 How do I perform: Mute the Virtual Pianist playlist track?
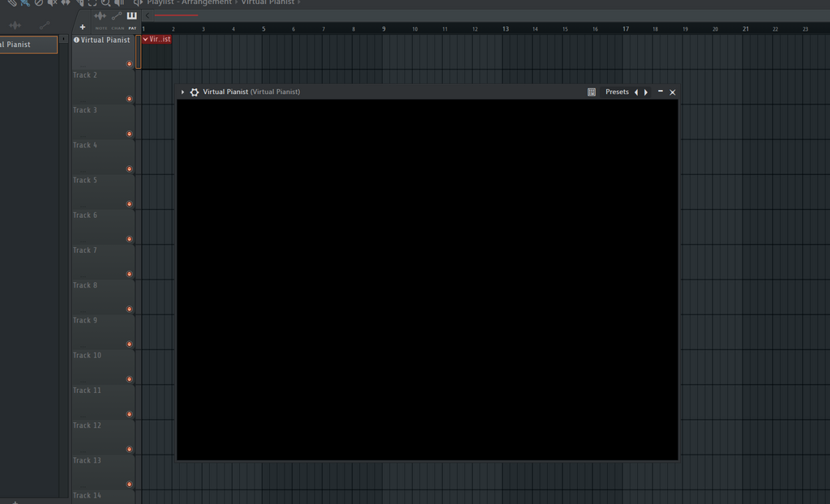(x=129, y=63)
